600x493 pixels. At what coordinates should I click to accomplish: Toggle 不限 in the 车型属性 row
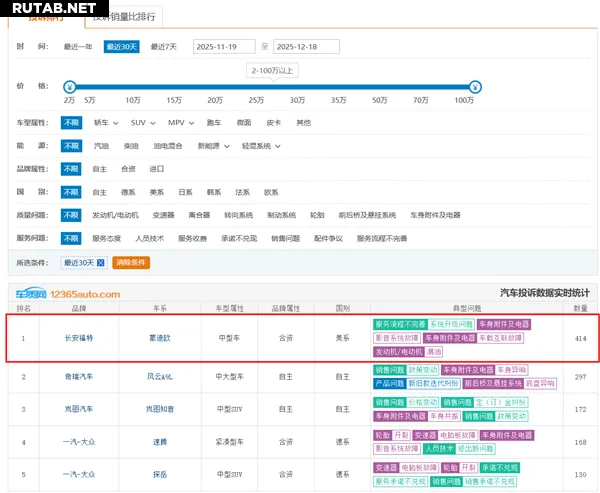(71, 122)
